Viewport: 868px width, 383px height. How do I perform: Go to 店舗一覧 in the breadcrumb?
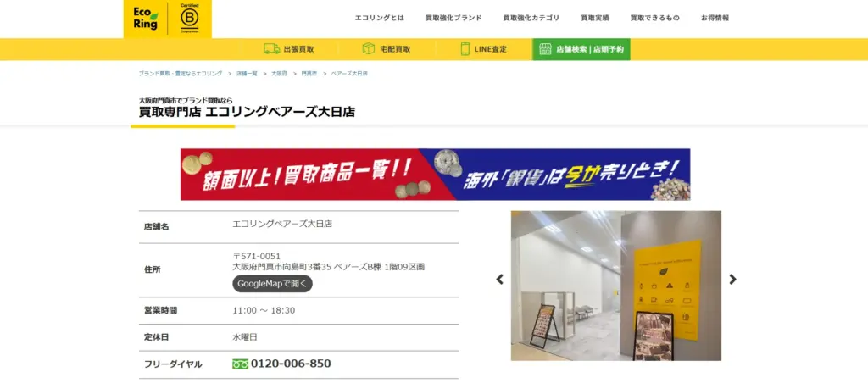pyautogui.click(x=247, y=73)
